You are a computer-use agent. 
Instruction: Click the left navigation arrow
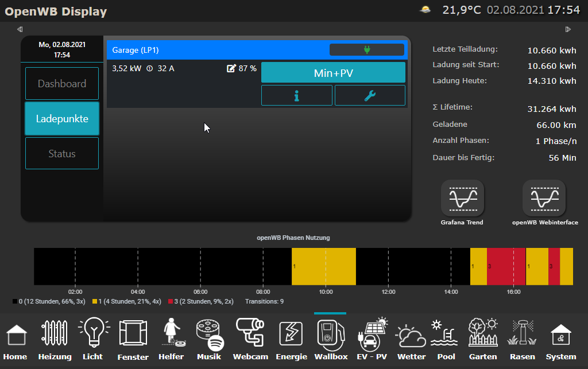click(x=20, y=29)
